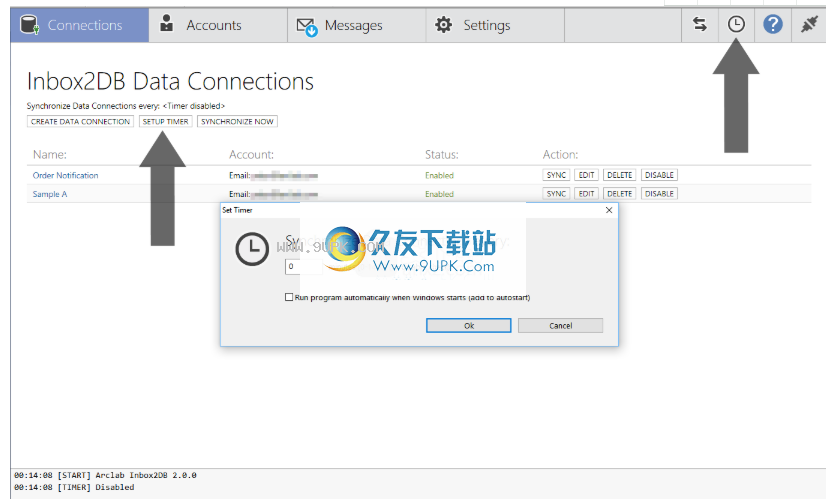
Task: Click Synchronize Now button
Action: [237, 121]
